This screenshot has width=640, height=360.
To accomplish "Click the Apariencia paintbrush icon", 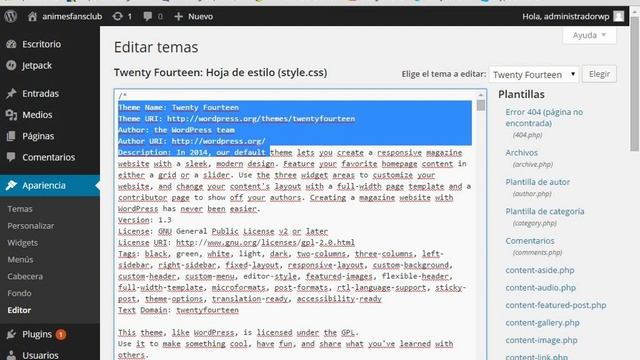I will tap(11, 185).
